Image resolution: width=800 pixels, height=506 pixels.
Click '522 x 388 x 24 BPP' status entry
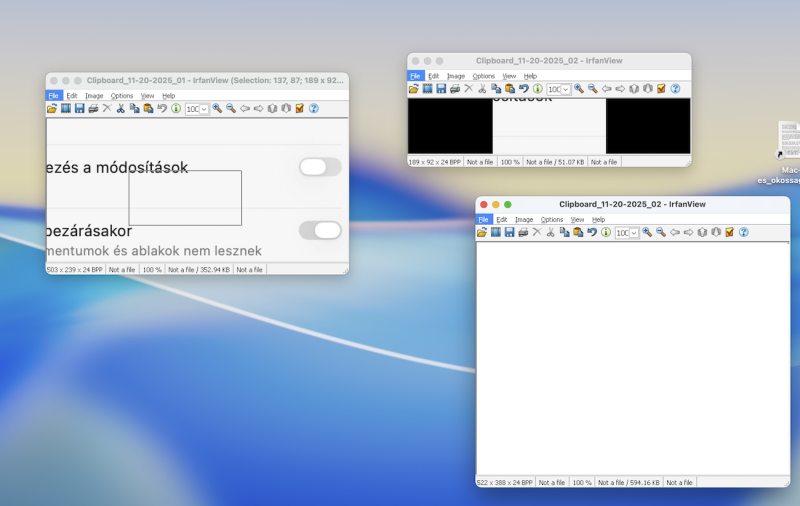coord(505,482)
